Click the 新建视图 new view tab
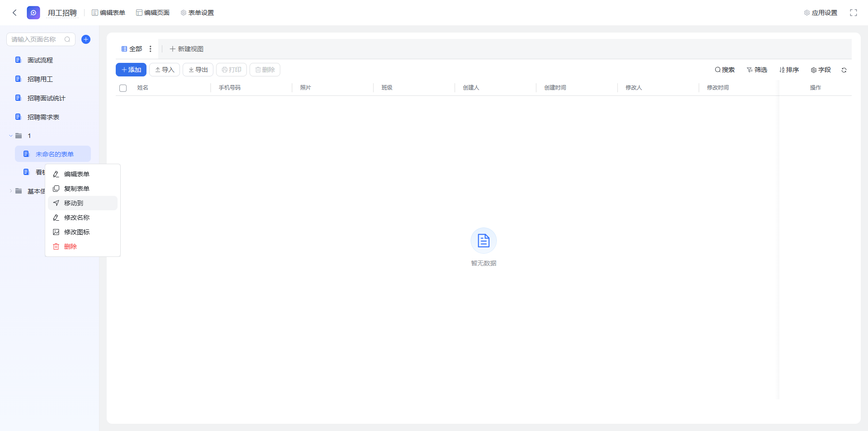This screenshot has width=868, height=431. [x=186, y=49]
